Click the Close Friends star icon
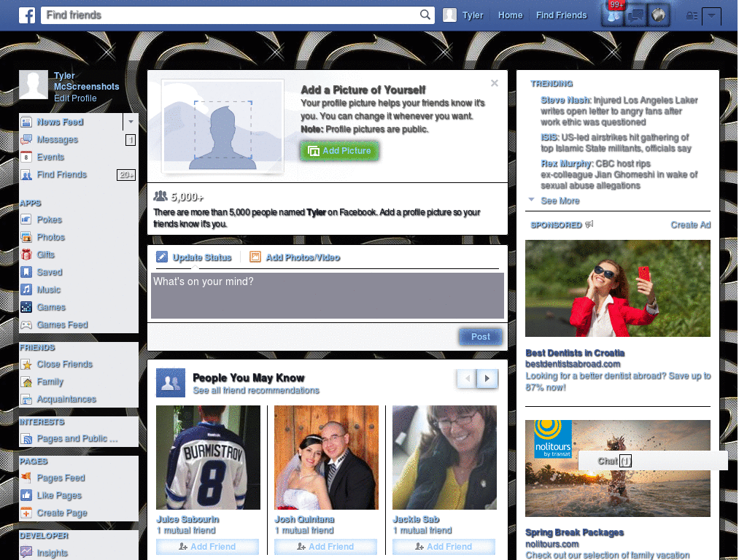Viewport: 747px width, 560px height. [26, 365]
